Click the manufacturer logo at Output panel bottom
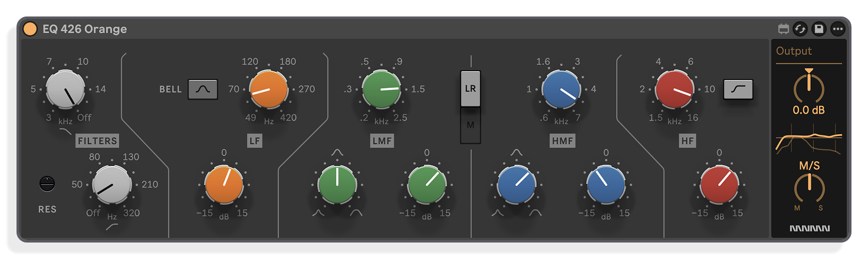This screenshot has width=868, height=259. tap(809, 228)
